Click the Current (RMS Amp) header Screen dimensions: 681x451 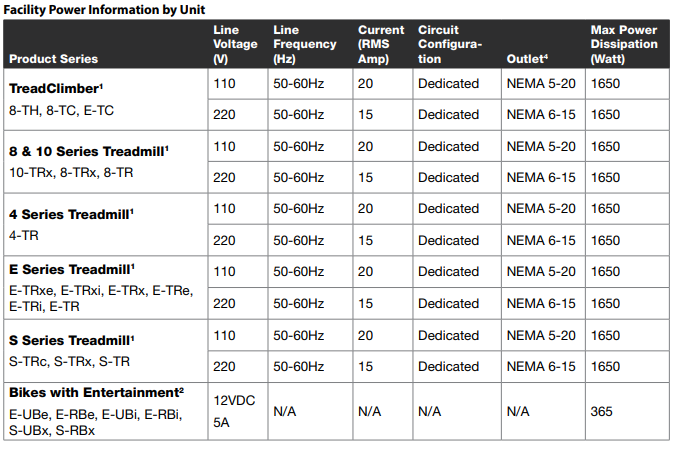[x=381, y=44]
